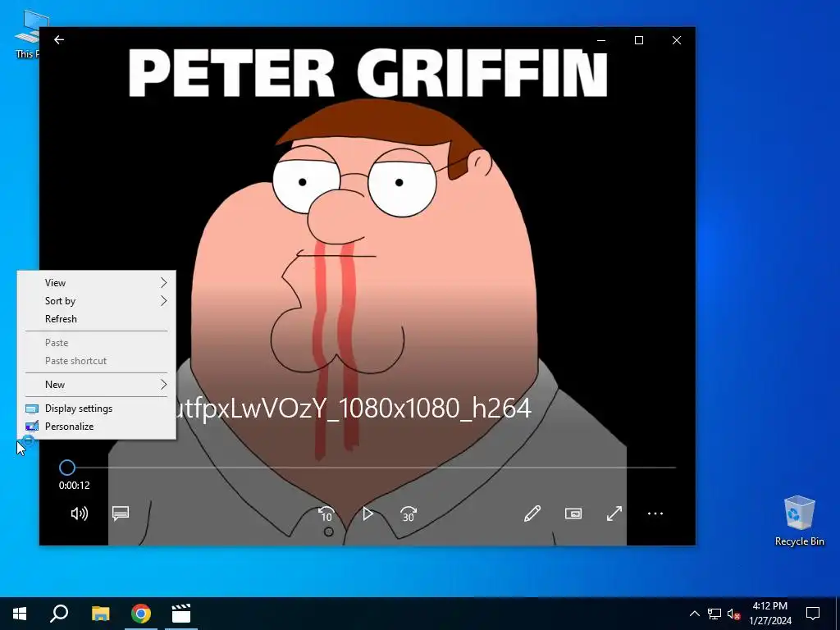Open the pencil edit options
The width and height of the screenshot is (840, 630).
click(x=532, y=514)
